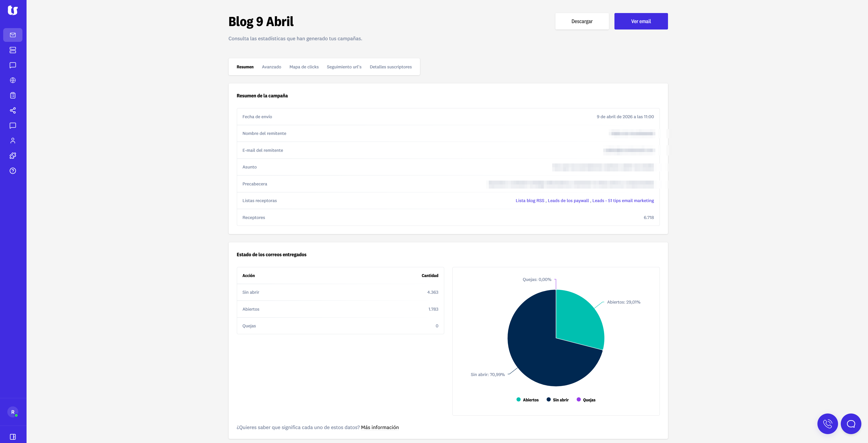Open the user profile icon in sidebar

(13, 141)
